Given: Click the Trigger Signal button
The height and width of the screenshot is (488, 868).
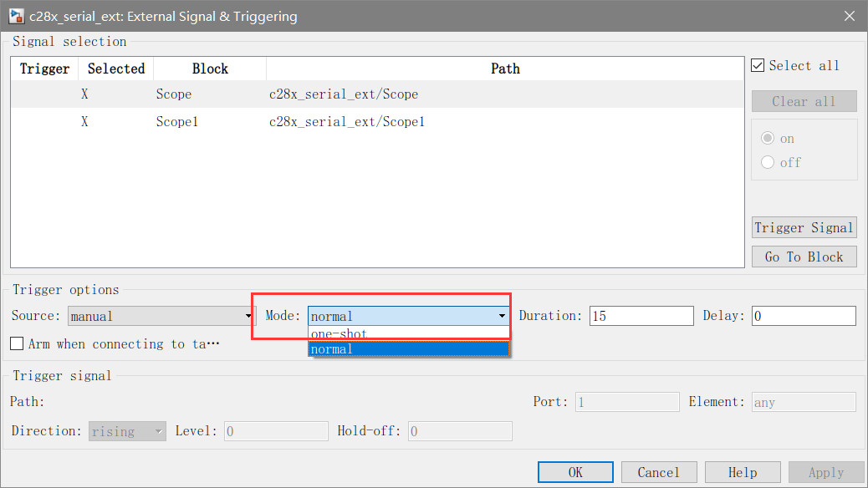Looking at the screenshot, I should (804, 227).
